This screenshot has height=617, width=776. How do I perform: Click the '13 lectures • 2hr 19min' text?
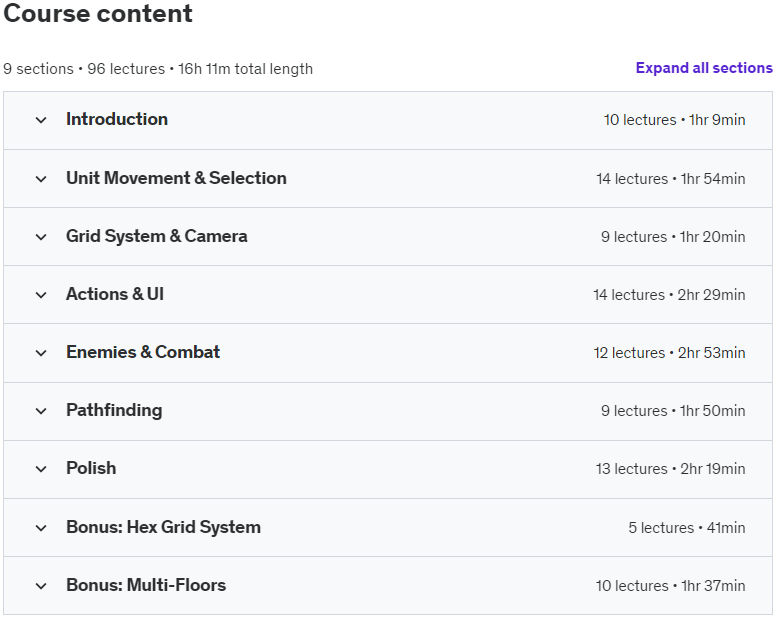(671, 469)
